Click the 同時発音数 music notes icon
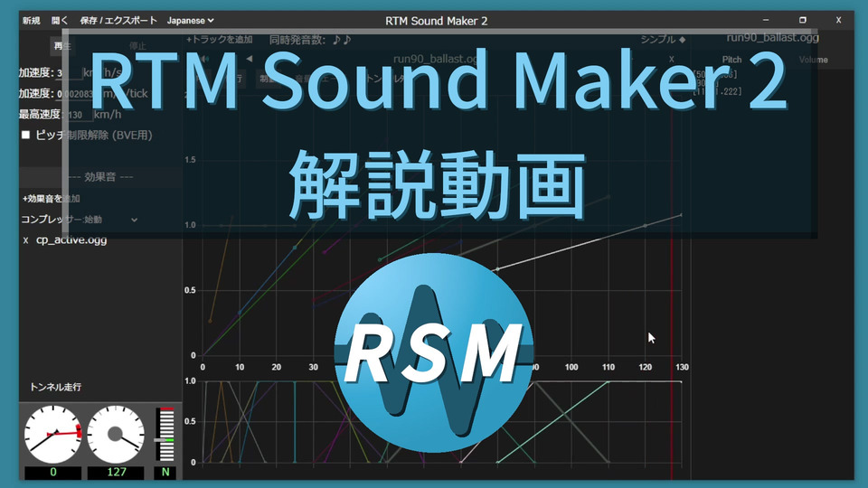 tap(342, 40)
